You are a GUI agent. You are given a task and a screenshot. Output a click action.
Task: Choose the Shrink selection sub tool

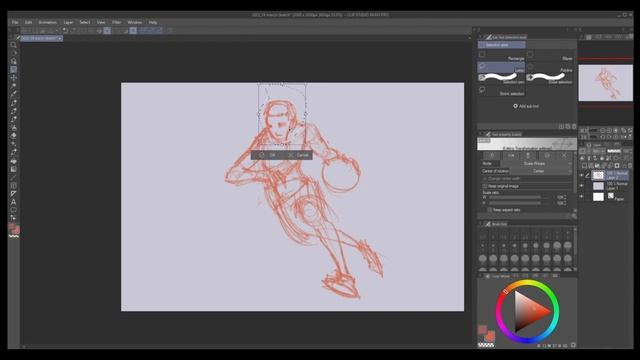501,91
